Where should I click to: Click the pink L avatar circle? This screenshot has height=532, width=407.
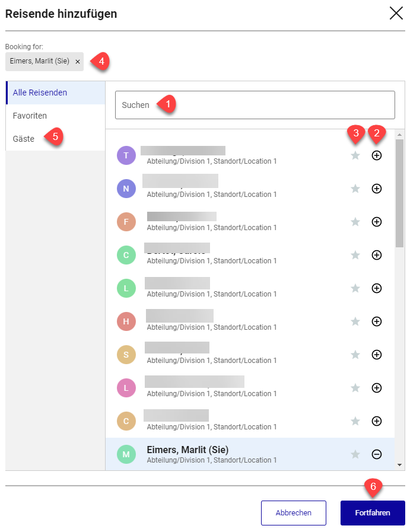tap(126, 388)
